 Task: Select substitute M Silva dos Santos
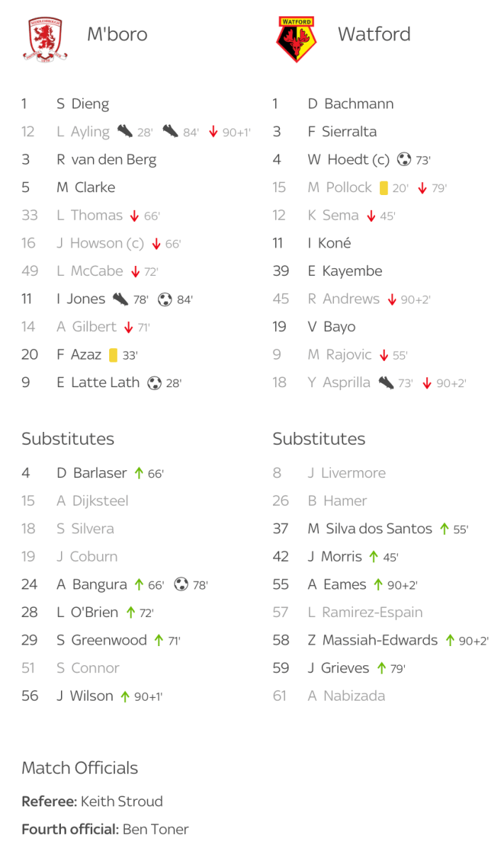(x=369, y=529)
